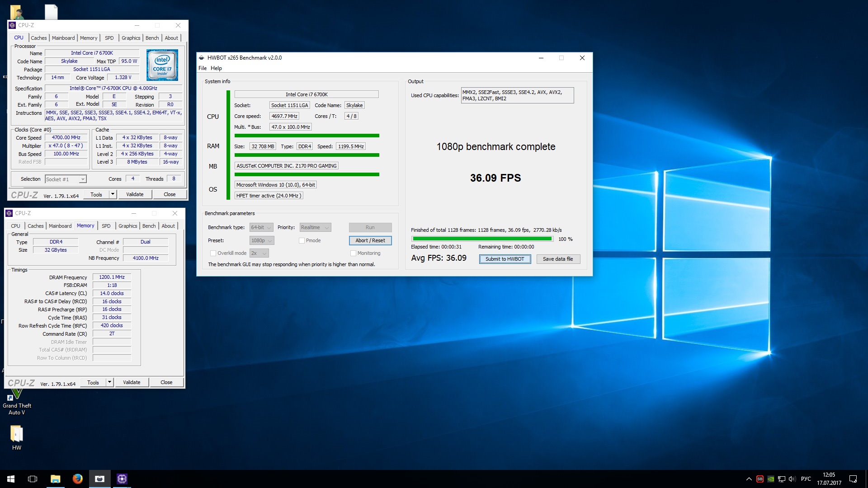The image size is (868, 488).
Task: Open the File menu in HWBOT x265
Action: coord(203,68)
